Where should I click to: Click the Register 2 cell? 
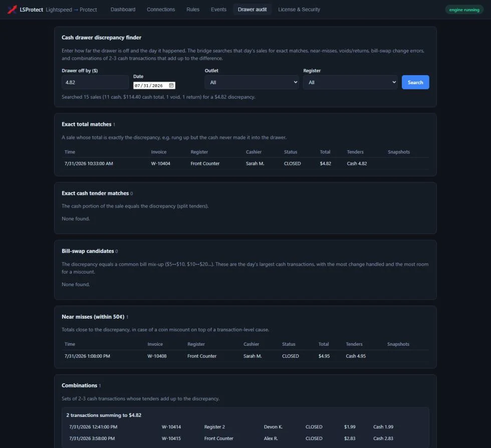click(x=214, y=427)
